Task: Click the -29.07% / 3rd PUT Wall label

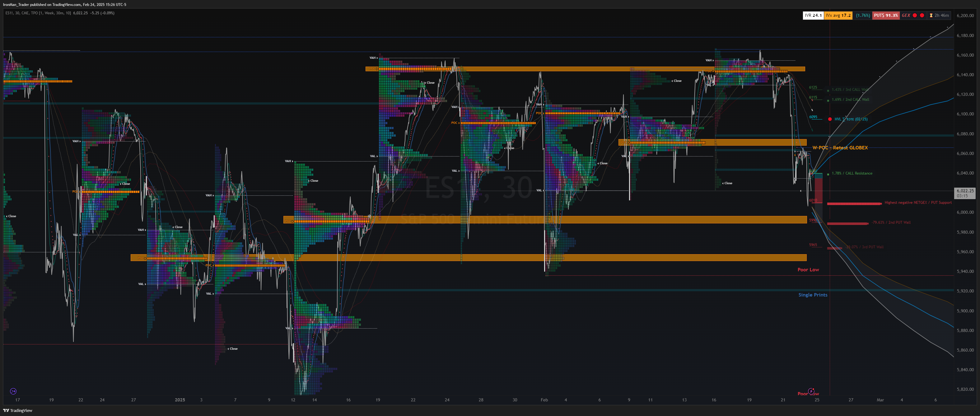Action: (864, 247)
